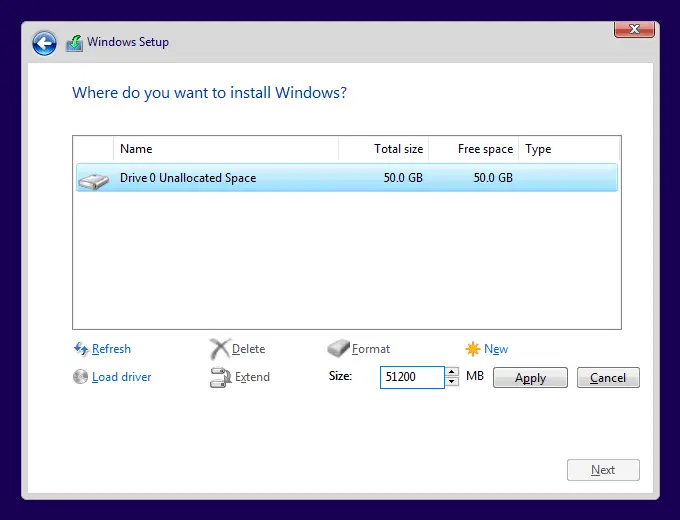Click the New partition star icon

coord(473,349)
